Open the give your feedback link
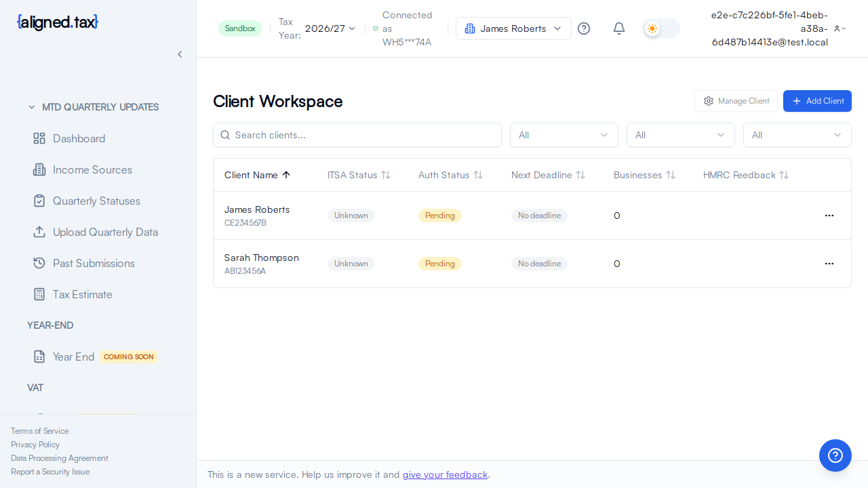The image size is (868, 488). pyautogui.click(x=445, y=474)
